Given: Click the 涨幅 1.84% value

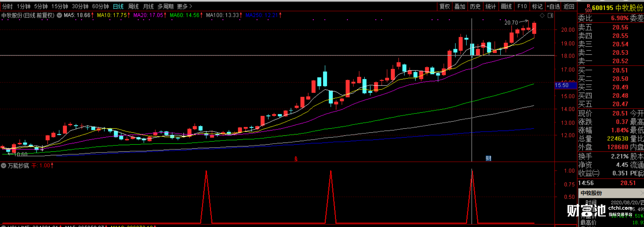Looking at the screenshot, I should click(x=620, y=131).
